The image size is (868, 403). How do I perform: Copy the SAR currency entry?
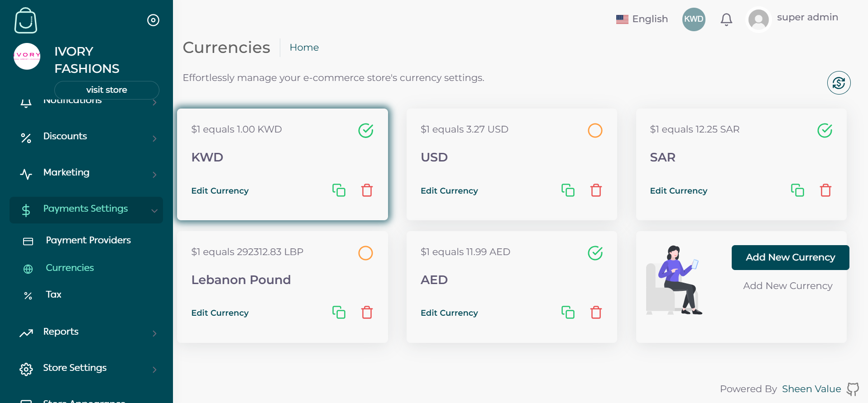click(797, 190)
